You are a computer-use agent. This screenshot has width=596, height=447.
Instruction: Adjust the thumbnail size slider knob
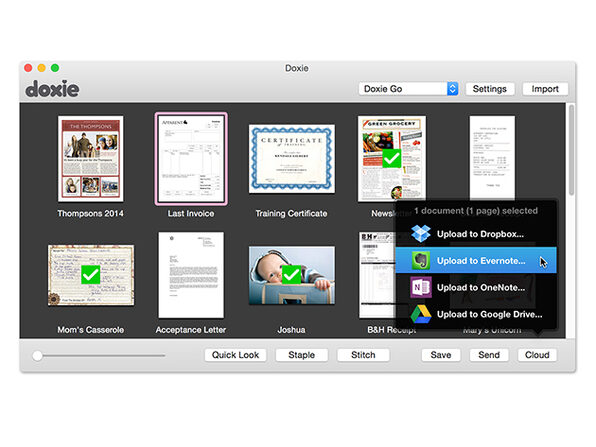[x=37, y=356]
